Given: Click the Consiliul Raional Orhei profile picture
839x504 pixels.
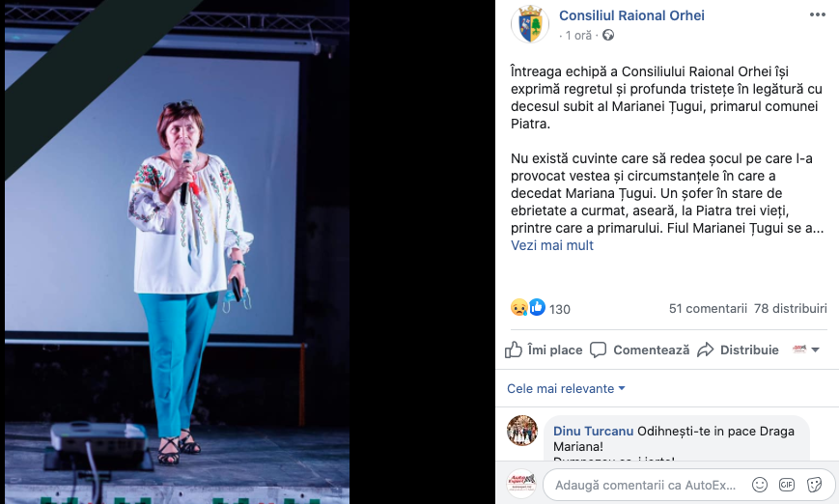Looking at the screenshot, I should (x=530, y=24).
